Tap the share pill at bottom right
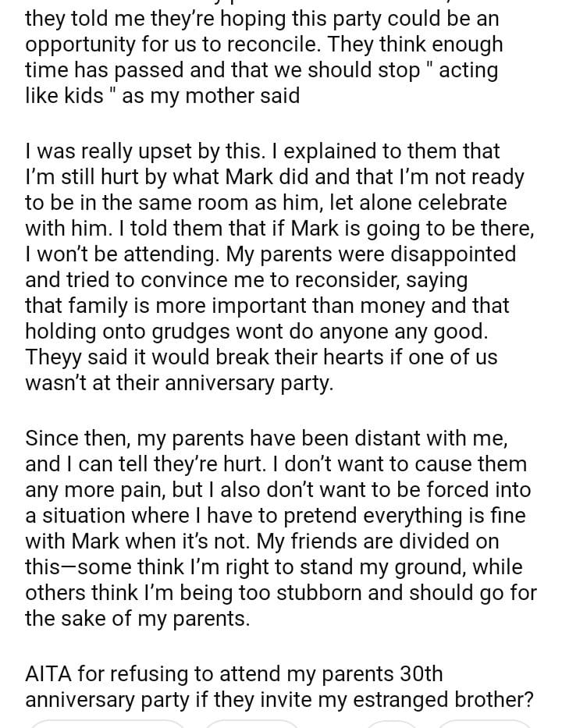Screen dimensions: 562x728 pyautogui.click(x=484, y=723)
